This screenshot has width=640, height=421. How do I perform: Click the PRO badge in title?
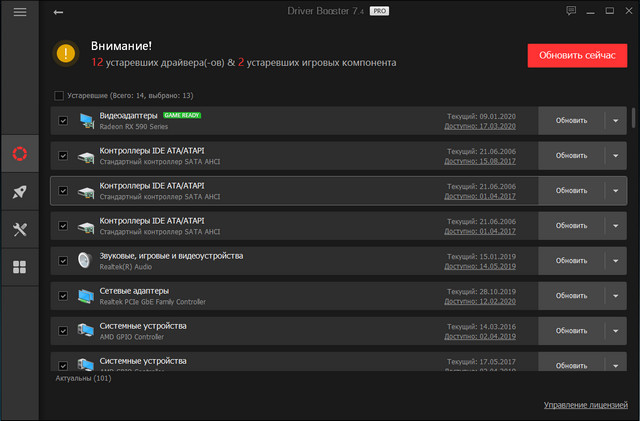point(379,11)
